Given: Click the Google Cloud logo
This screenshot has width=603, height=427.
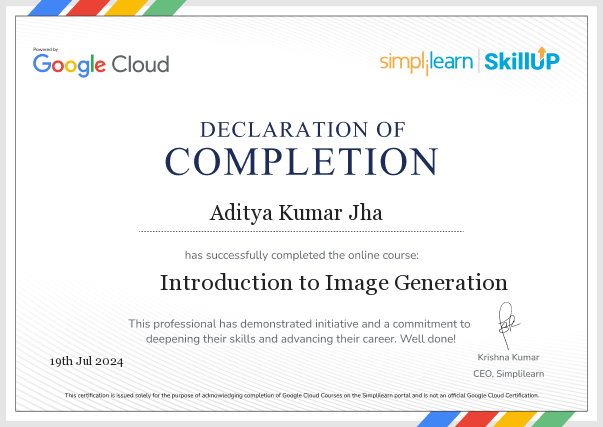Looking at the screenshot, I should pos(101,64).
